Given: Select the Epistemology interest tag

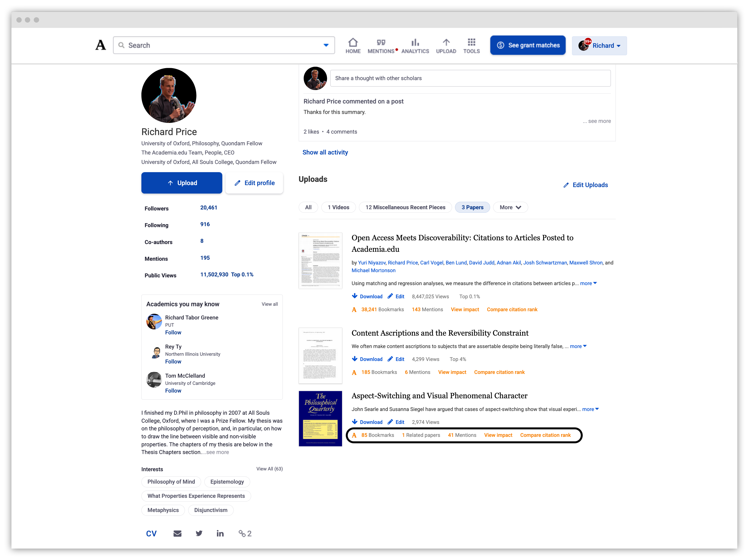Looking at the screenshot, I should click(227, 481).
